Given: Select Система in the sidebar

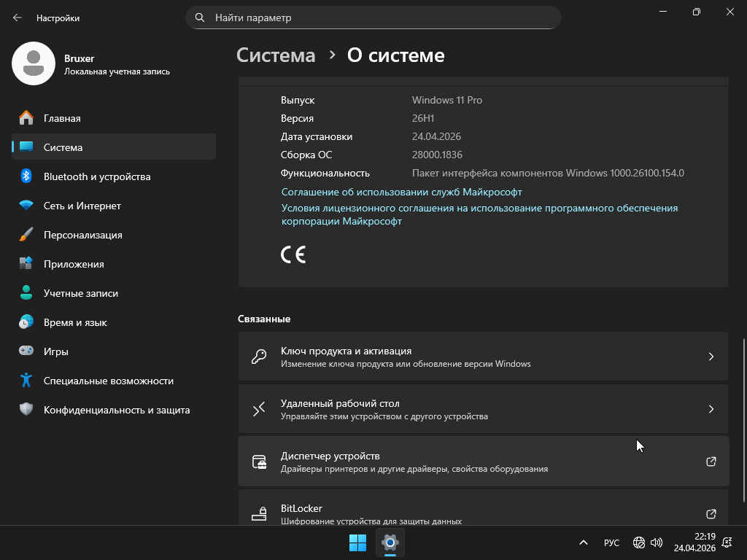Looking at the screenshot, I should tap(63, 147).
